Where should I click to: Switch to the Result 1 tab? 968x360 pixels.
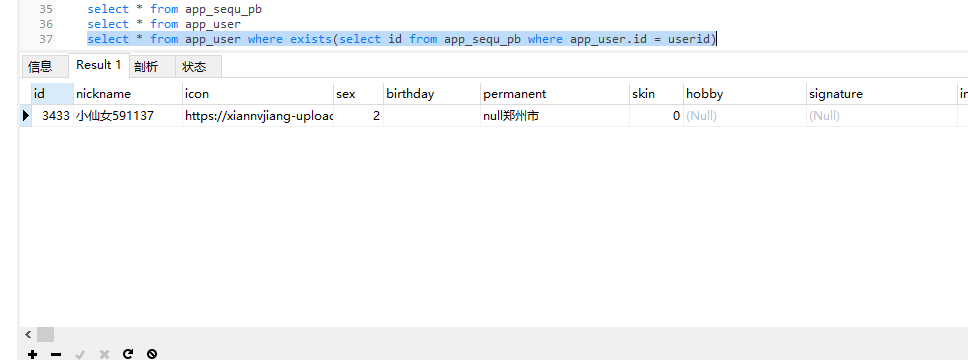(x=99, y=65)
